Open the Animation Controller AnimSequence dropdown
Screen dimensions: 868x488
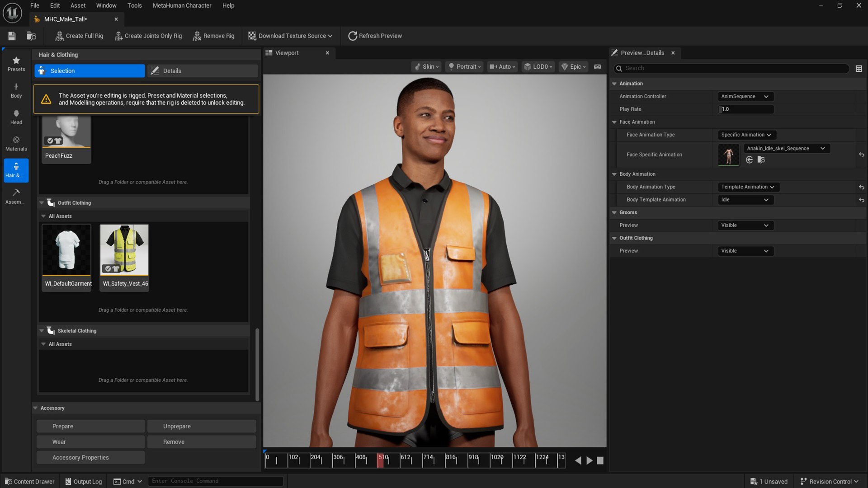[745, 96]
